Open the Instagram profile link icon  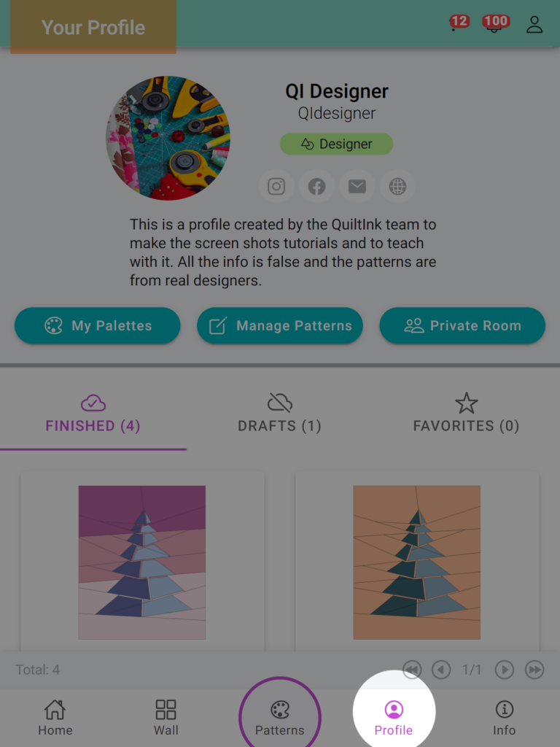(x=276, y=186)
